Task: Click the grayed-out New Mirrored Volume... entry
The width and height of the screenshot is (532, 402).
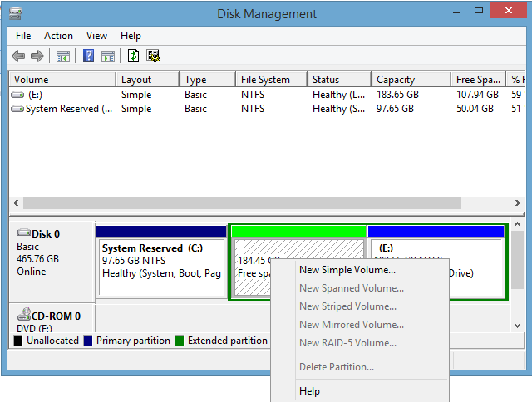Action: pos(360,325)
